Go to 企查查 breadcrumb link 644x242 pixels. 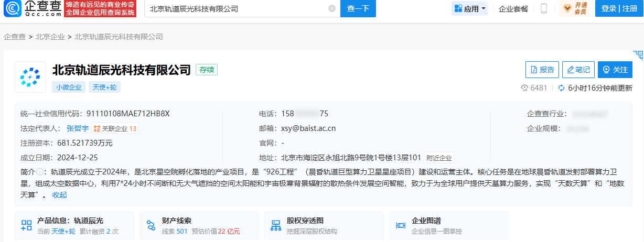pyautogui.click(x=15, y=37)
